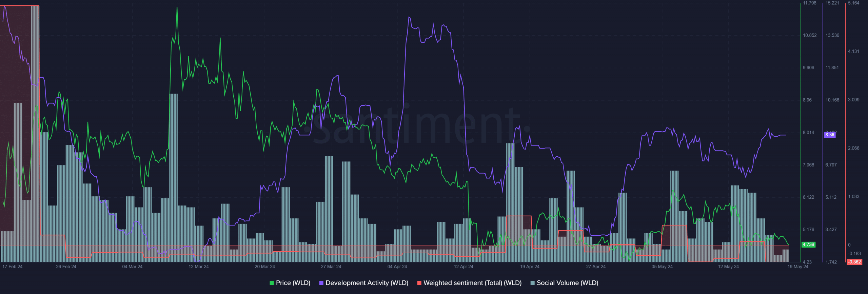868x294 pixels.
Task: Toggle the Price (WLD) legend label
Action: [x=293, y=283]
